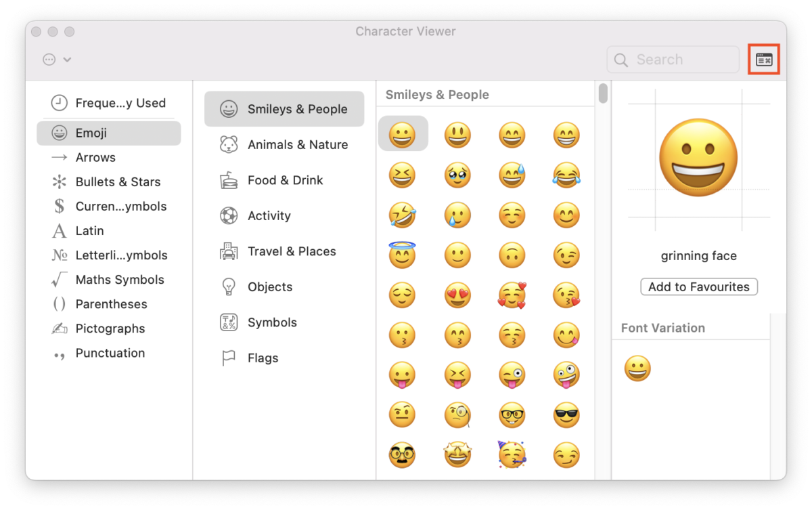Image resolution: width=812 pixels, height=510 pixels.
Task: Choose the sunglasses face emoji
Action: point(566,415)
